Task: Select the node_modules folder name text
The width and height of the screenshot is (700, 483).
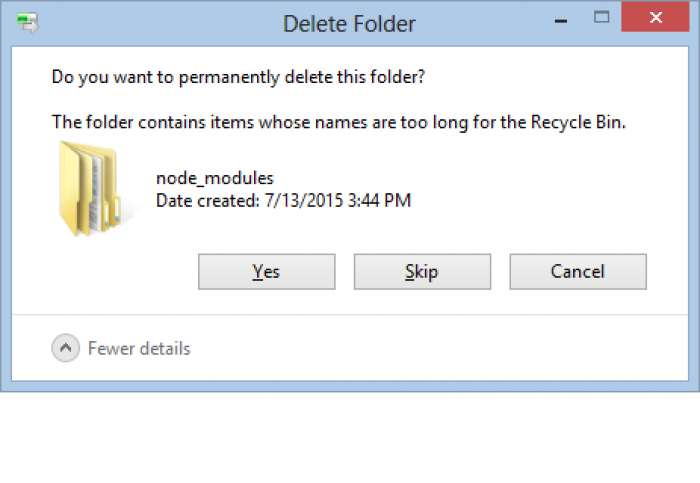Action: tap(215, 179)
